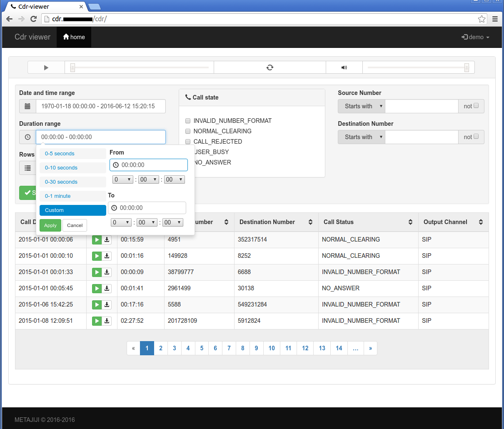Click the Destination Number text field

coord(422,137)
